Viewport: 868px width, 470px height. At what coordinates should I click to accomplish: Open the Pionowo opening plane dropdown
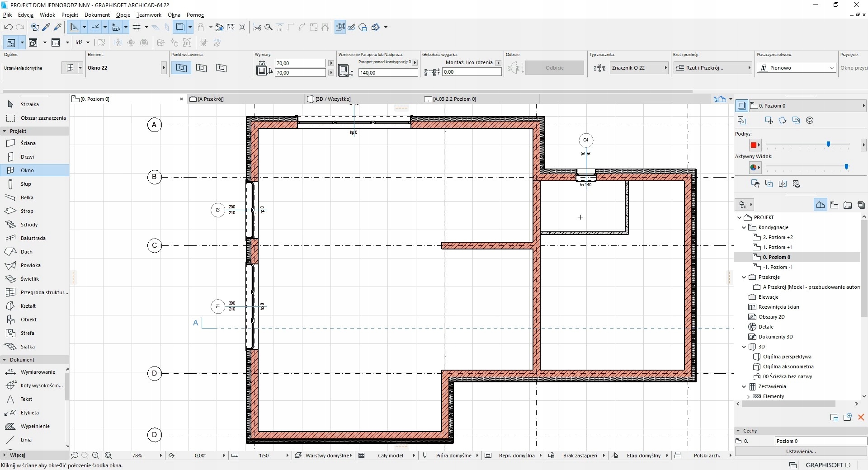[x=796, y=68]
